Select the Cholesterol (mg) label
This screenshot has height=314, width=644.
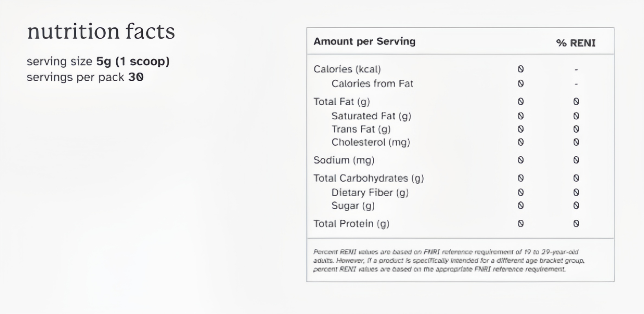(371, 142)
